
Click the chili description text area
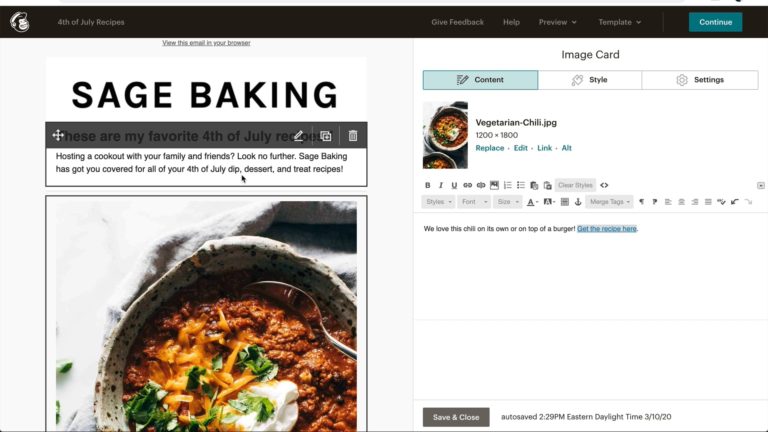[590, 266]
